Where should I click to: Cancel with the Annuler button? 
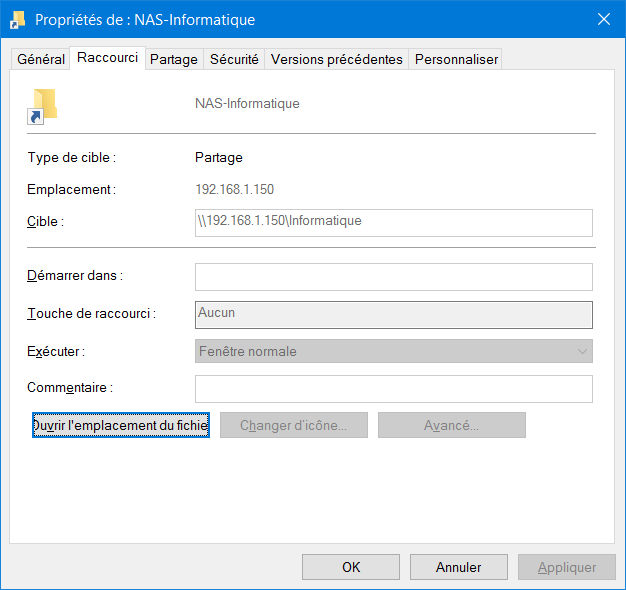pos(459,567)
